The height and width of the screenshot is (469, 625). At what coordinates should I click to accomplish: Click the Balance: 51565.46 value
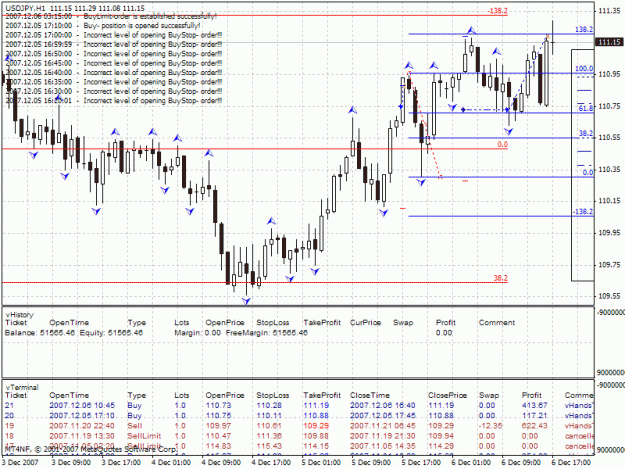40,333
